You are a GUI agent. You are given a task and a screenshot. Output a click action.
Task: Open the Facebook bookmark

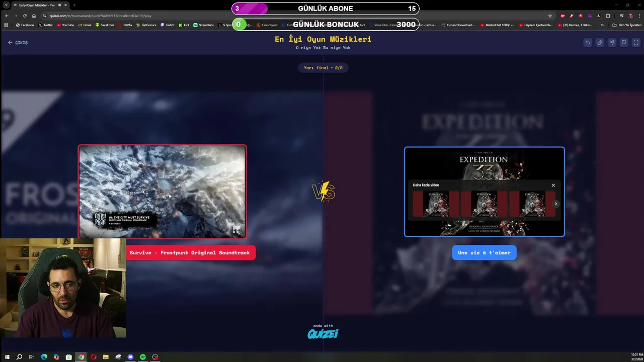point(25,25)
